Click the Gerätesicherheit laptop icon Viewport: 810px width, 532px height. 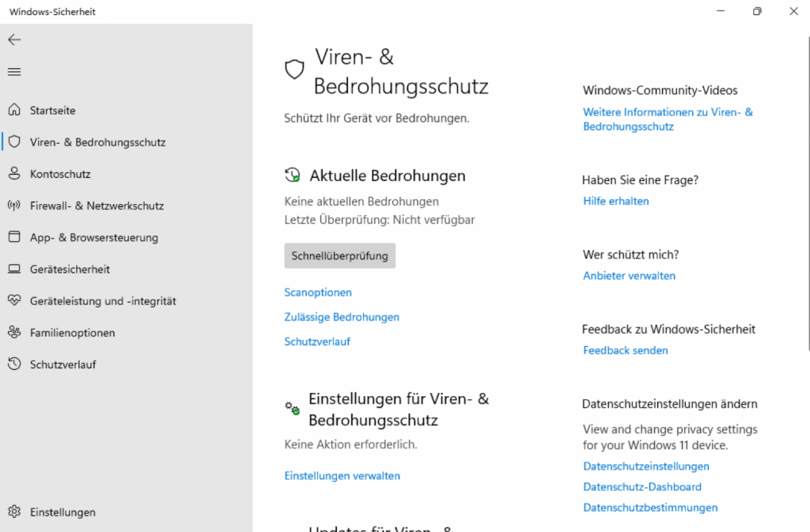point(14,270)
